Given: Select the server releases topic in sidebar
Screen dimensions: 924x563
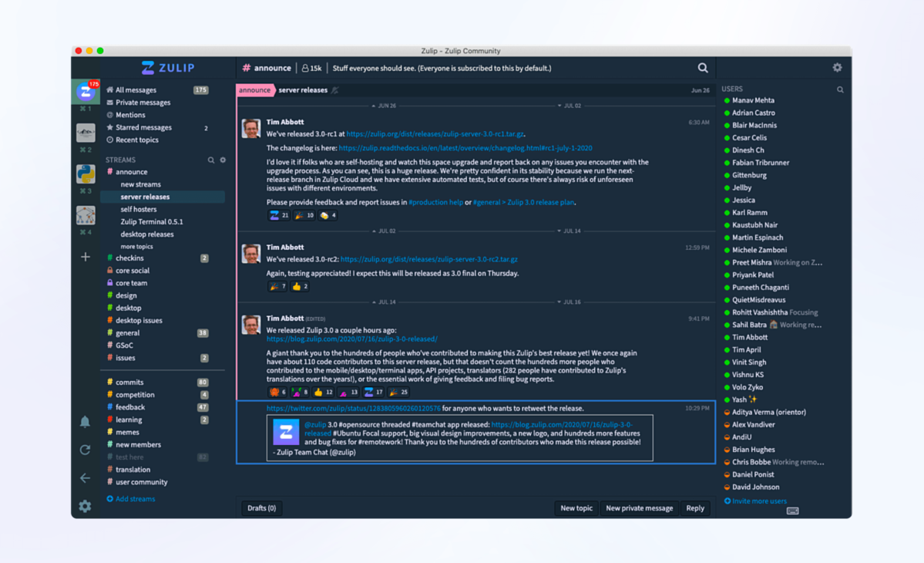Looking at the screenshot, I should coord(145,197).
